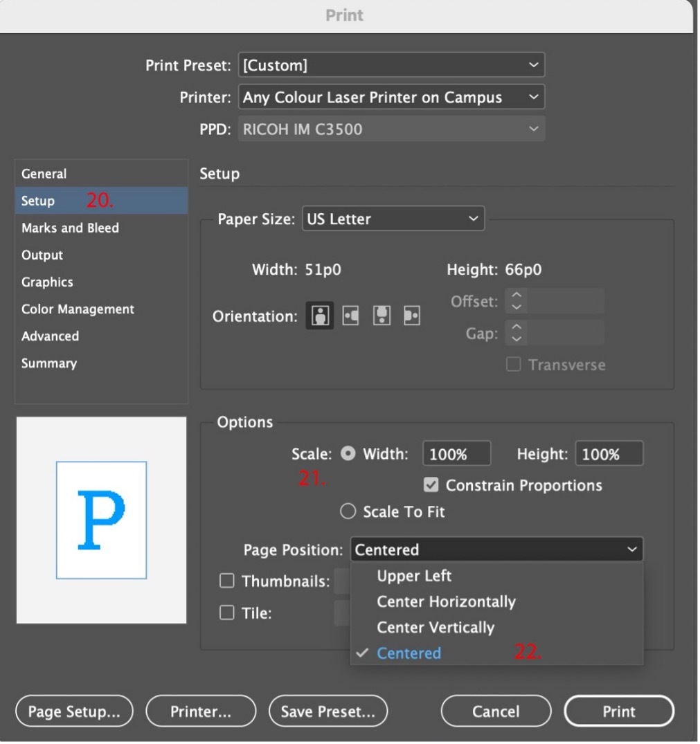This screenshot has height=744, width=700.
Task: Open the General panel
Action: [x=102, y=174]
